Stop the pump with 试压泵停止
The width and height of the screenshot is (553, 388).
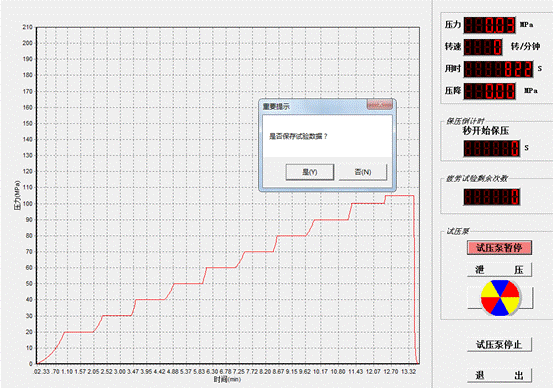pyautogui.click(x=499, y=344)
